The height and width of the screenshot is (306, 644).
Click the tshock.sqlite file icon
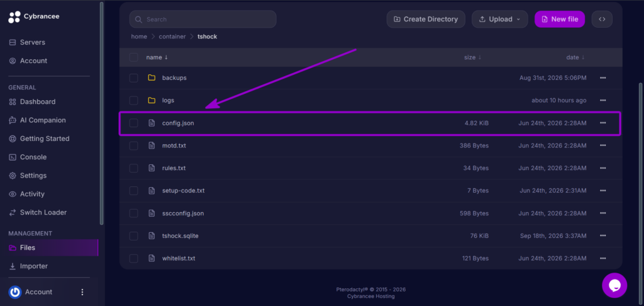(x=152, y=235)
